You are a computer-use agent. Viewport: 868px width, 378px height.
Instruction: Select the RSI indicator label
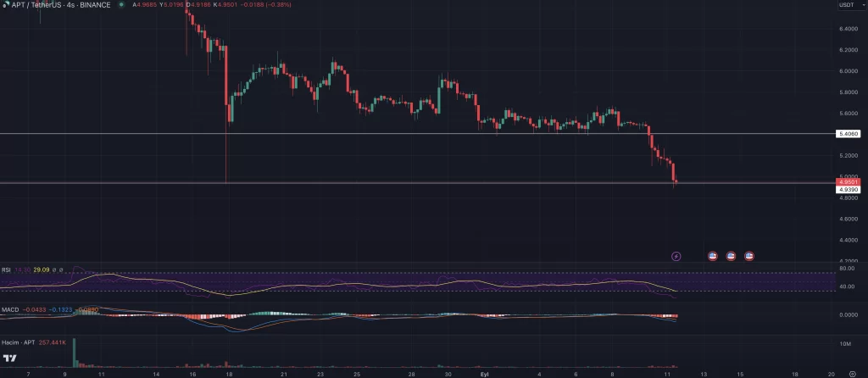coord(6,270)
